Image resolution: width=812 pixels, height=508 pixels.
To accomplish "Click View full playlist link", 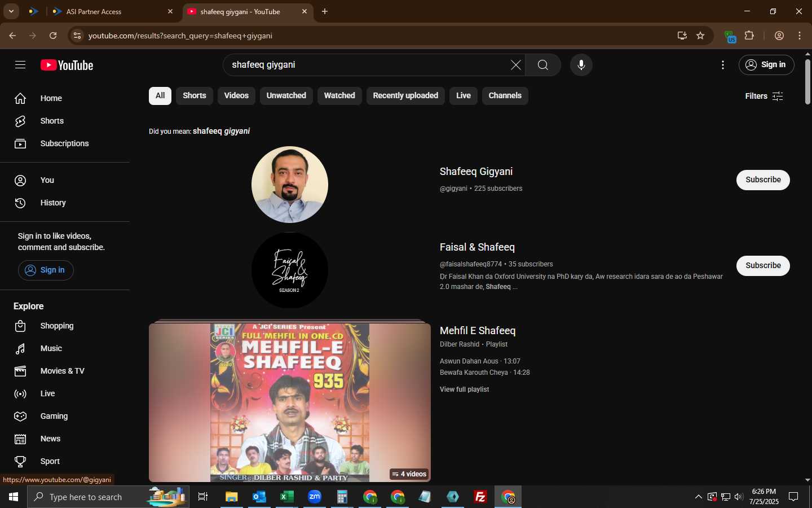I will pyautogui.click(x=464, y=389).
